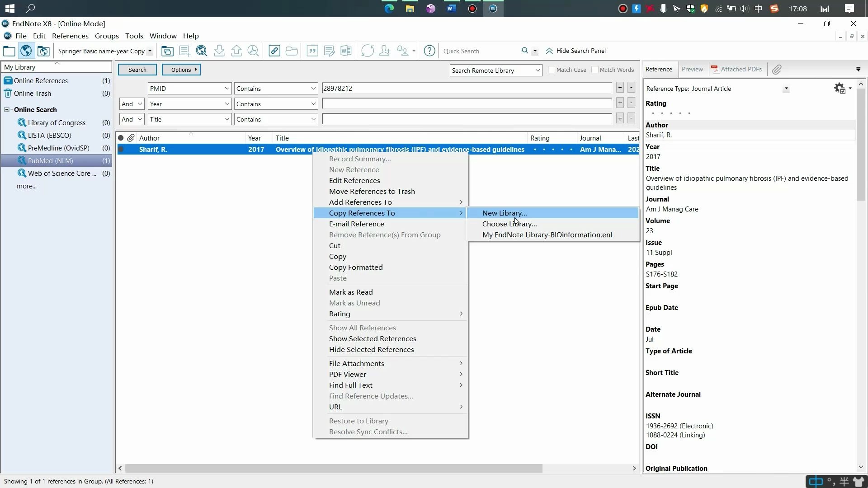Viewport: 868px width, 488px height.
Task: Open the References menu
Action: click(x=70, y=36)
